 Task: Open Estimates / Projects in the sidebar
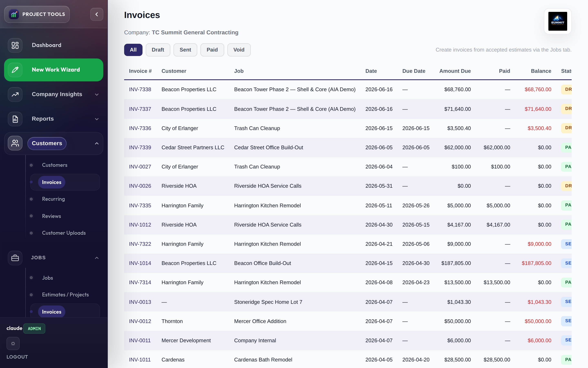[x=65, y=294]
